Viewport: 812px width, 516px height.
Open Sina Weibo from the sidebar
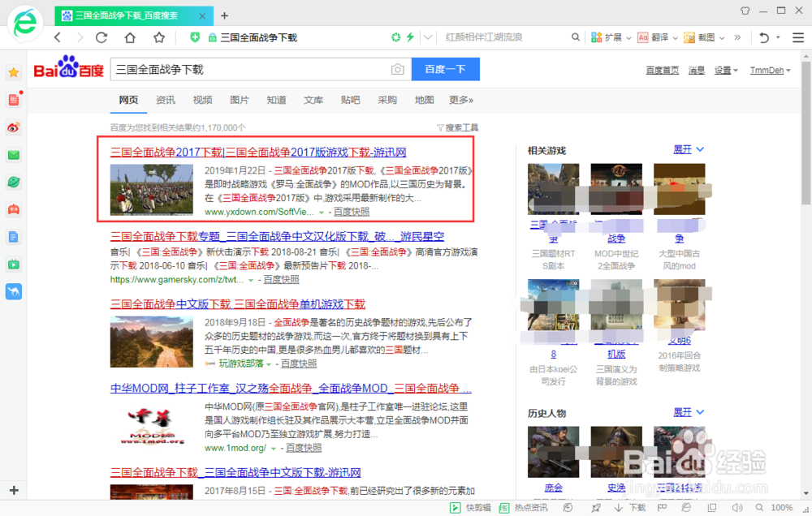[13, 127]
